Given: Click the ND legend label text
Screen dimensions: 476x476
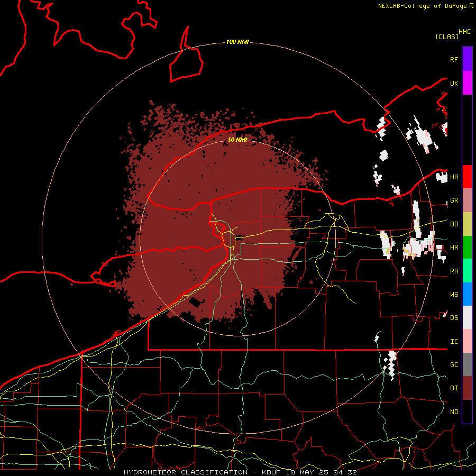Looking at the screenshot, I should click(454, 412).
